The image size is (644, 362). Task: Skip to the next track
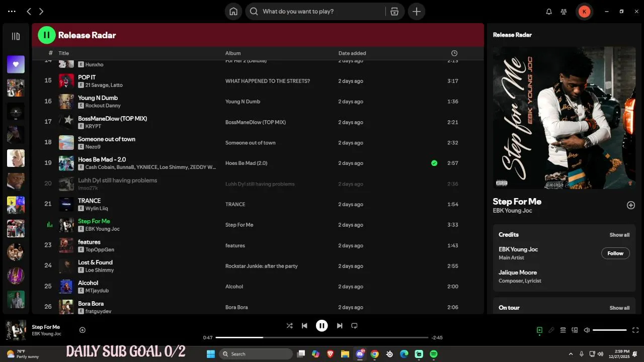pos(340,326)
